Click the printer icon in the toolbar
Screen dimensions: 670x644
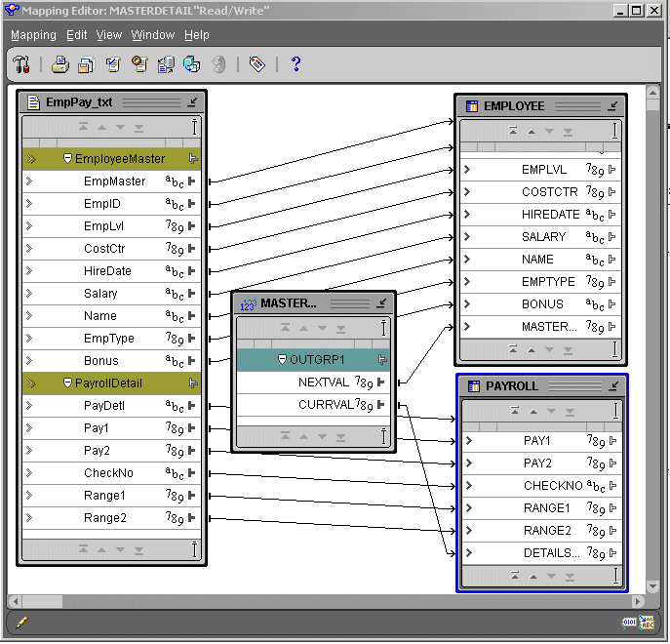point(59,64)
